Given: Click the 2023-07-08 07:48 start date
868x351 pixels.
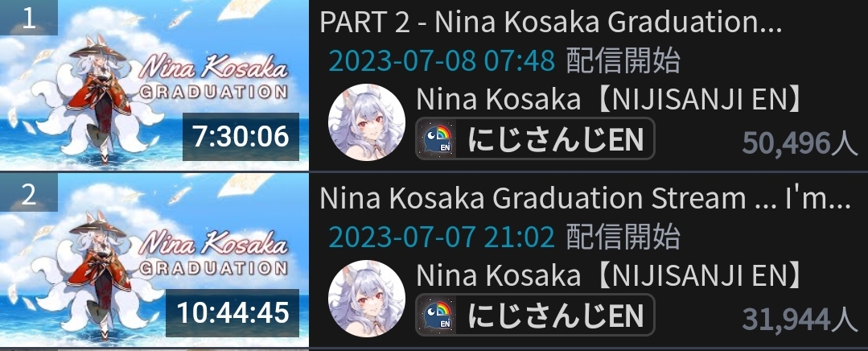Looking at the screenshot, I should pos(442,61).
